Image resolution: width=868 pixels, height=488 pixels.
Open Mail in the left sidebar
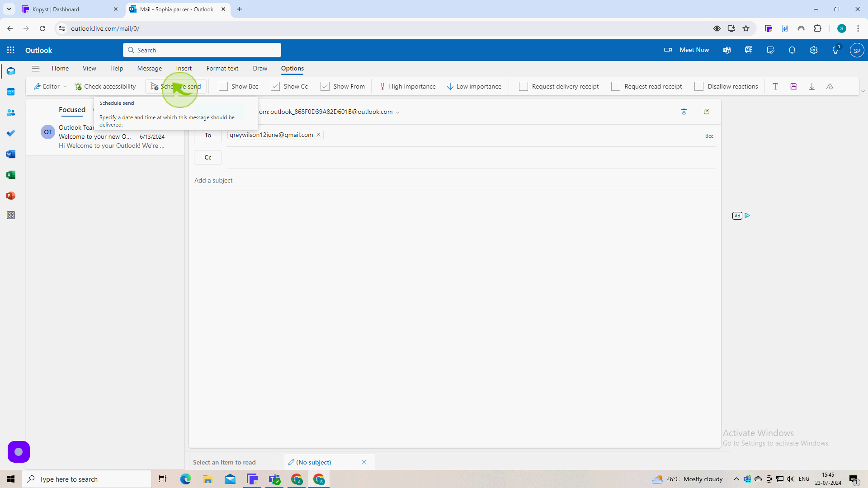point(11,71)
